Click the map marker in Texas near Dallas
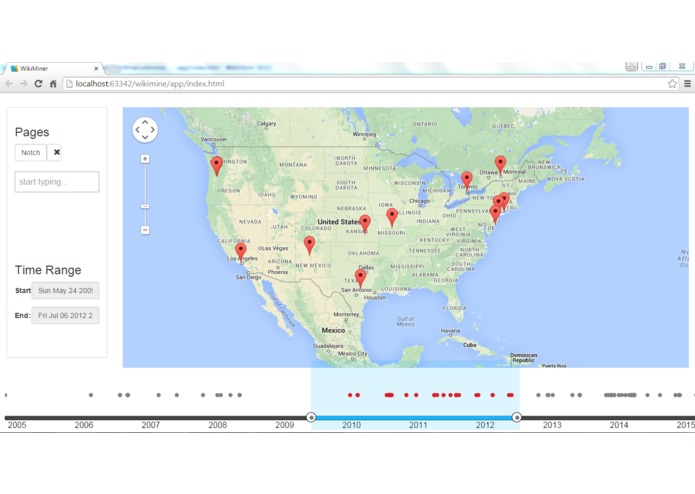The height and width of the screenshot is (494, 695). click(x=361, y=279)
